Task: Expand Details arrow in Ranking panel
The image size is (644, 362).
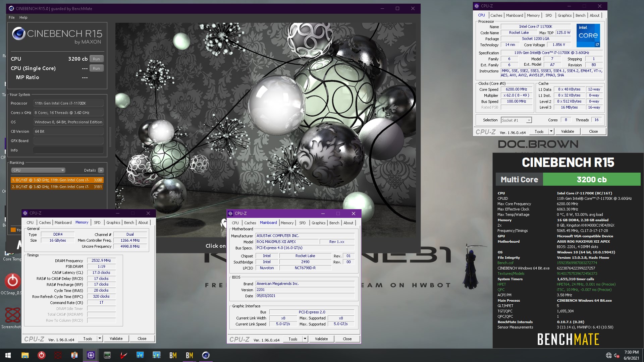Action: [101, 170]
